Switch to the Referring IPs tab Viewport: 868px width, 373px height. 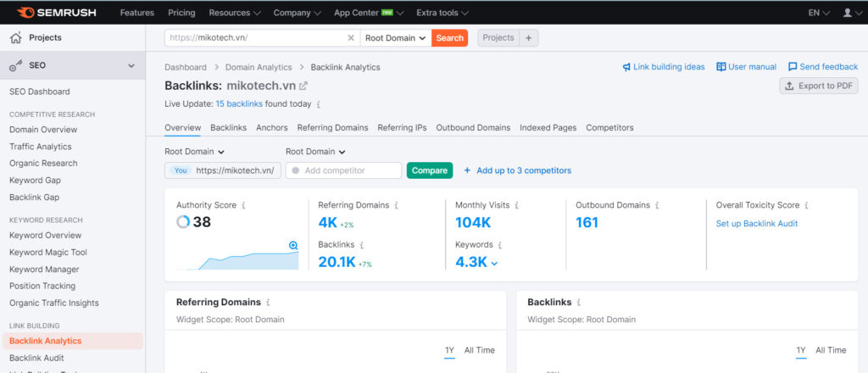pos(403,128)
